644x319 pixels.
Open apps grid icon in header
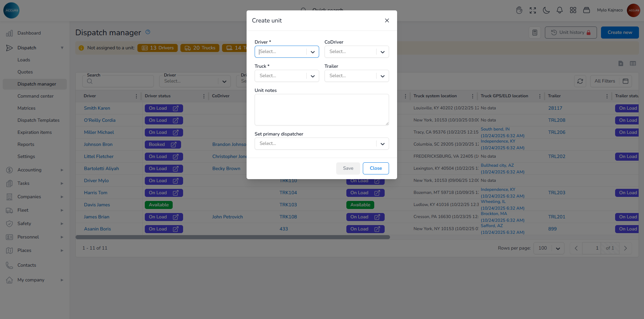tap(573, 10)
